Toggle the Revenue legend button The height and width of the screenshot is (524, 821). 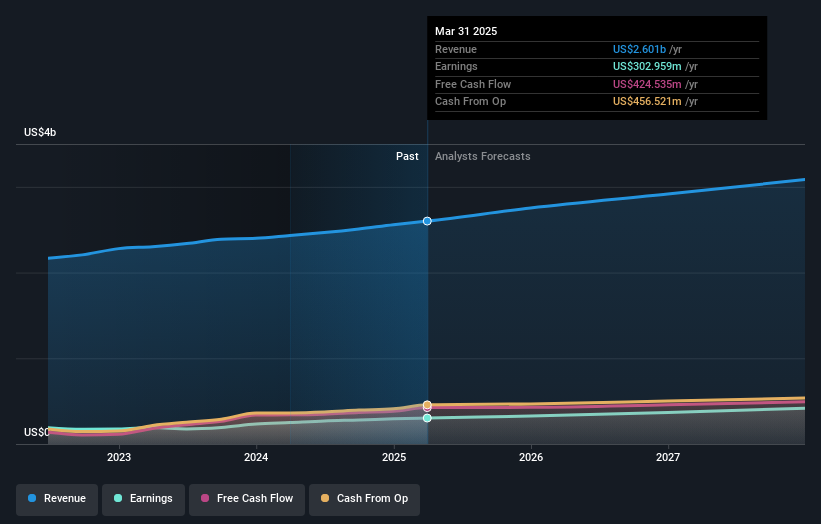pos(57,499)
